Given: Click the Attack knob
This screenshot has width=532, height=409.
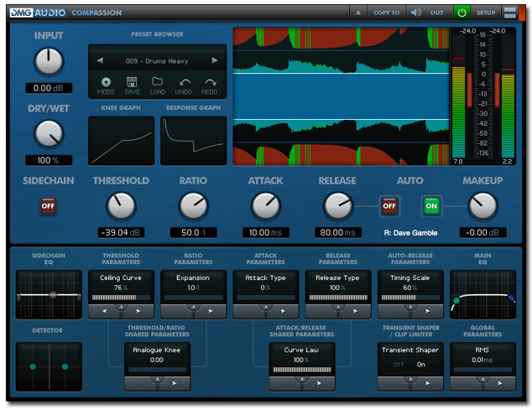Looking at the screenshot, I should pos(266,206).
